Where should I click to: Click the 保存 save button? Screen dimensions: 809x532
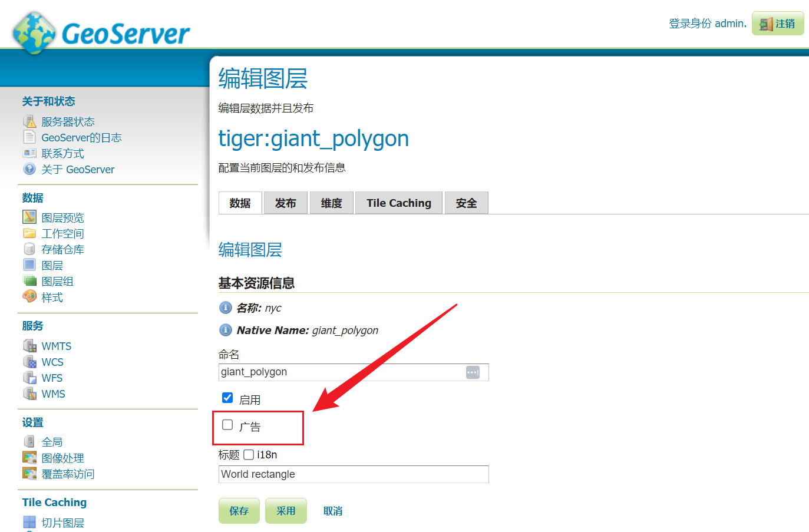click(239, 511)
